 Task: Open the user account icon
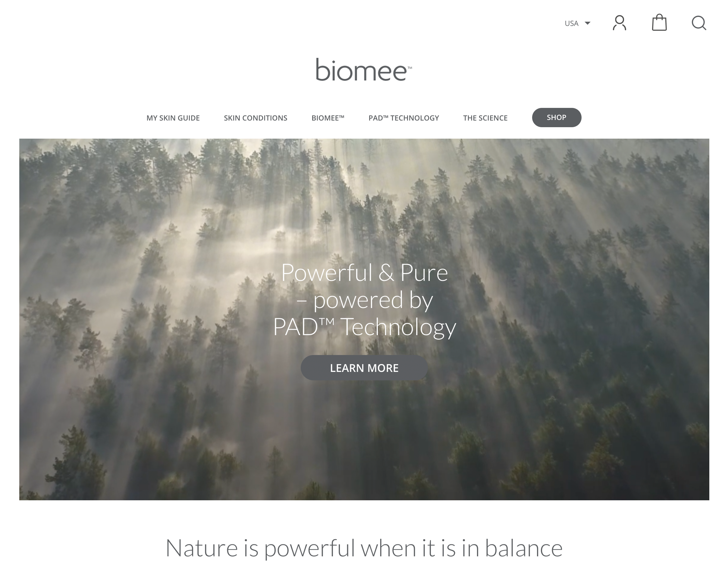point(619,23)
